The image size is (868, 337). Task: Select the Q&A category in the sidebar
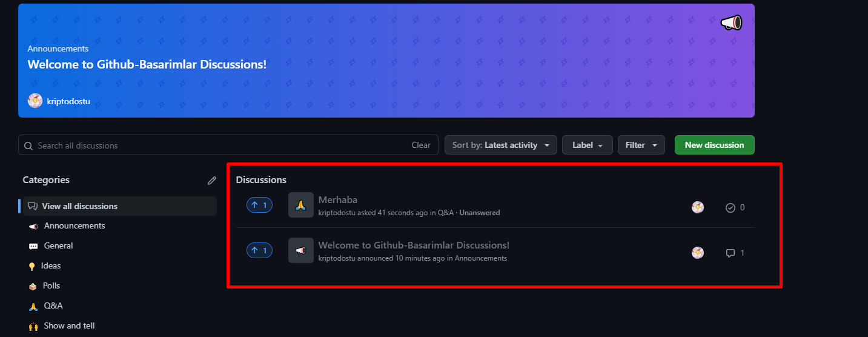[53, 305]
